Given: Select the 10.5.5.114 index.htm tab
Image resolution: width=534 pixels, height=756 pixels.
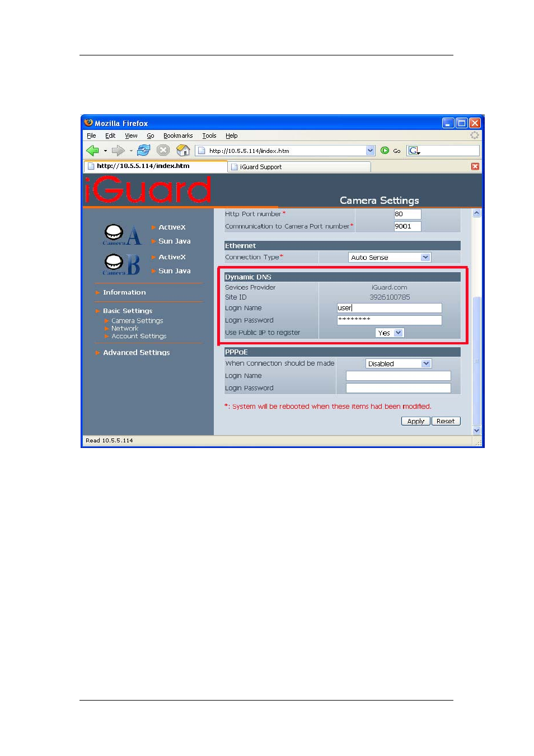Looking at the screenshot, I should coord(155,166).
